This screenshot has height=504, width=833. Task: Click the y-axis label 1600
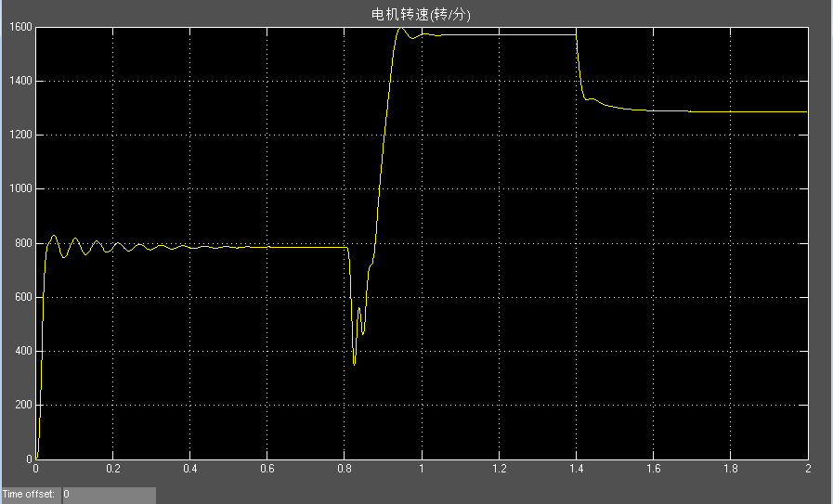20,27
